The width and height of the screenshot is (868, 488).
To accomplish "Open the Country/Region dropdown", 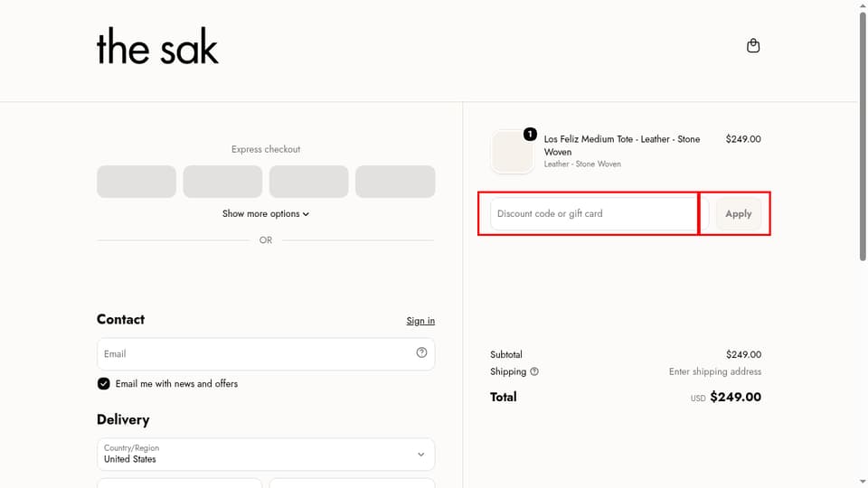I will pos(266,455).
